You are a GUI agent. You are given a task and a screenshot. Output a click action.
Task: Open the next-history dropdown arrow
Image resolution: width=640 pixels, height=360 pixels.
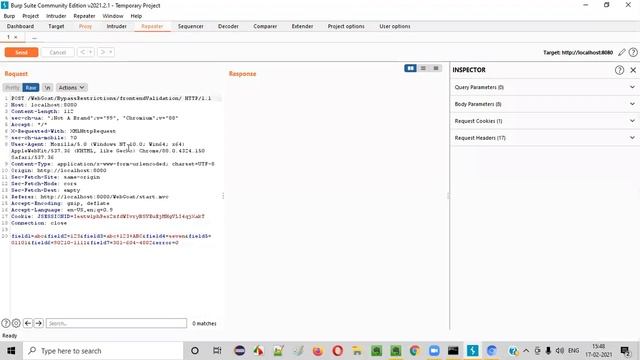click(110, 52)
